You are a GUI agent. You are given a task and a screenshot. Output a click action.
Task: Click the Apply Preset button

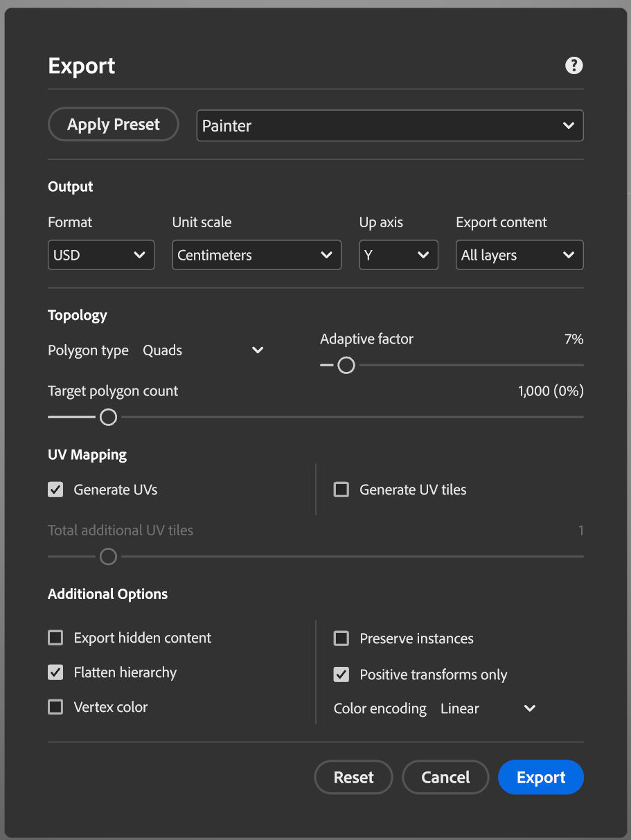(x=114, y=125)
